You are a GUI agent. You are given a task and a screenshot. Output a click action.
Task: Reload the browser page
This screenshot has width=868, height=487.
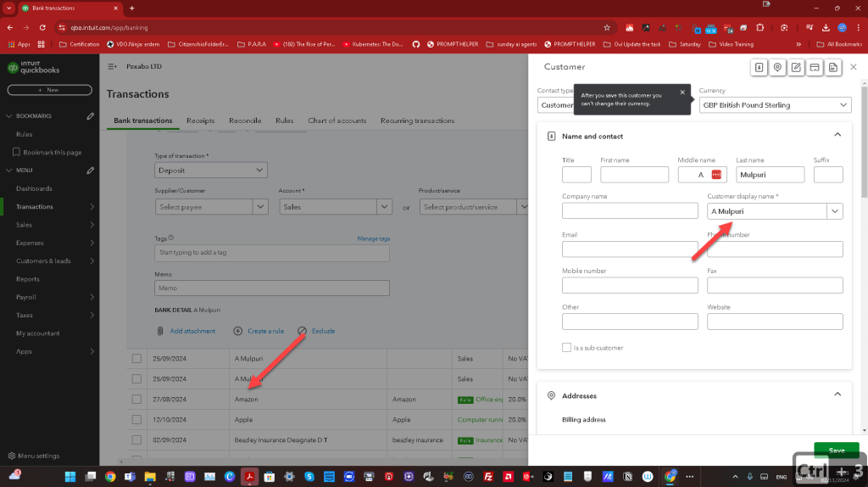click(42, 28)
